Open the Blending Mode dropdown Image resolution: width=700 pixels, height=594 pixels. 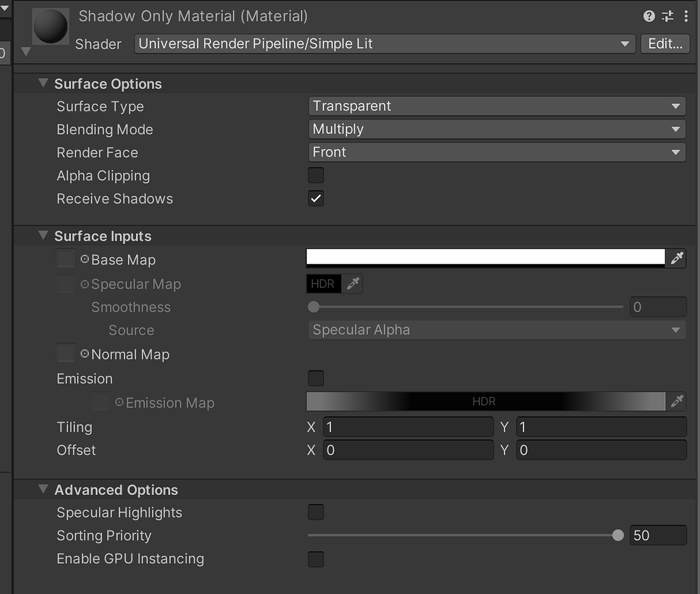pyautogui.click(x=496, y=129)
